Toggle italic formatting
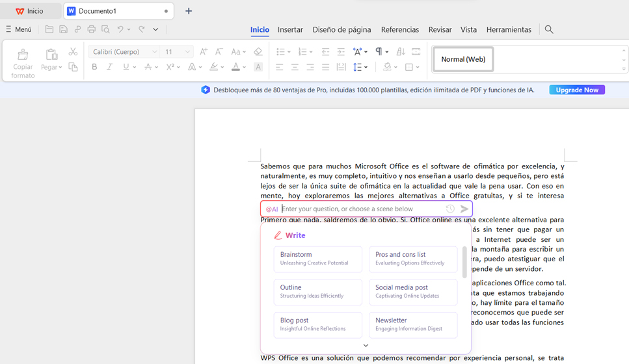This screenshot has height=364, width=629. (109, 67)
